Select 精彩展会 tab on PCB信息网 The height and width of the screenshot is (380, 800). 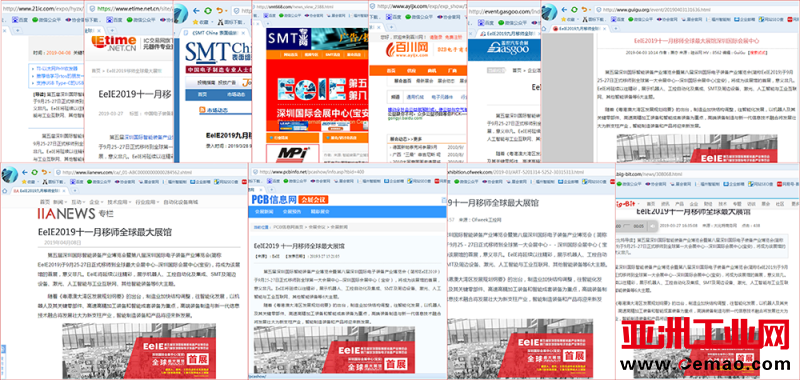click(x=320, y=212)
